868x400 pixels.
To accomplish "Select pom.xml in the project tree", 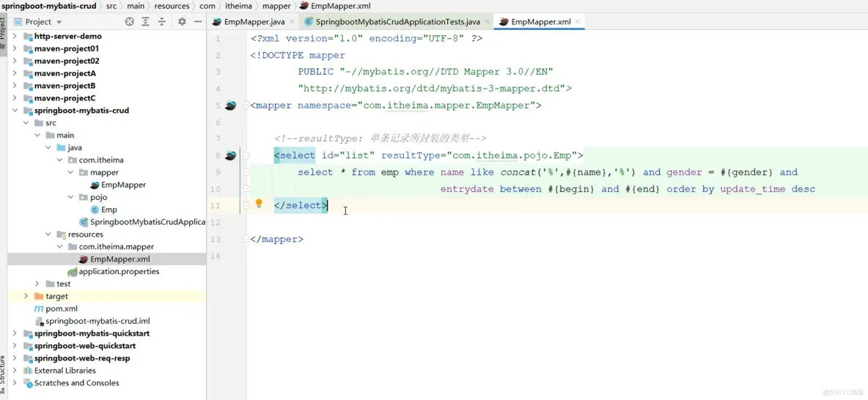I will (62, 308).
